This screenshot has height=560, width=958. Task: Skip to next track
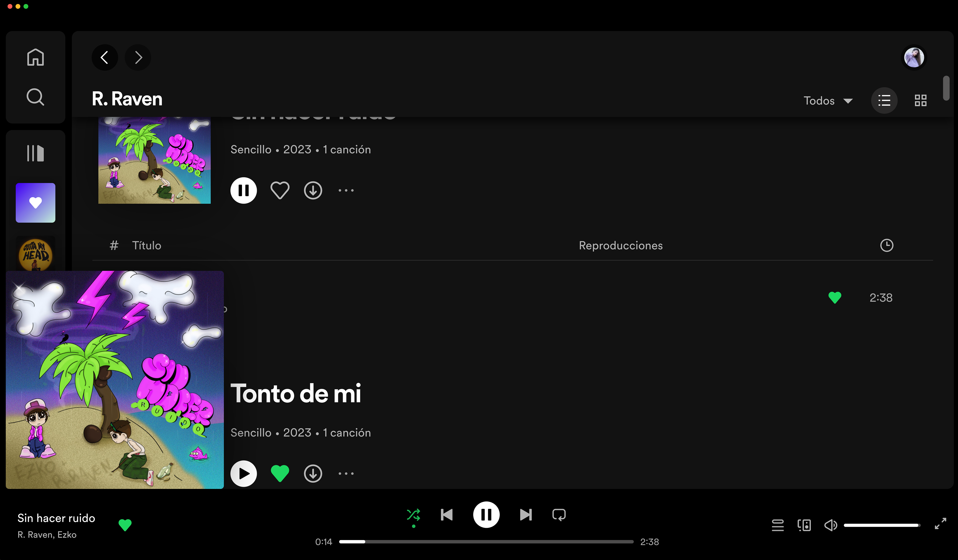click(x=526, y=515)
